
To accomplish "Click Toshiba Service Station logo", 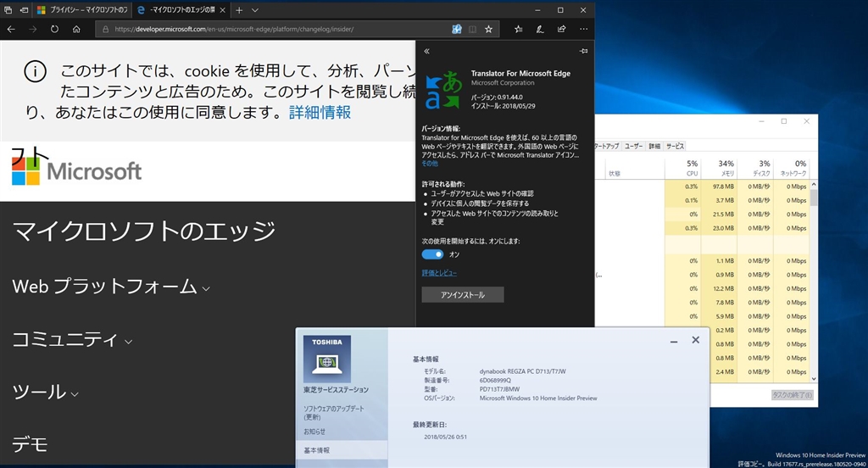I will (327, 359).
